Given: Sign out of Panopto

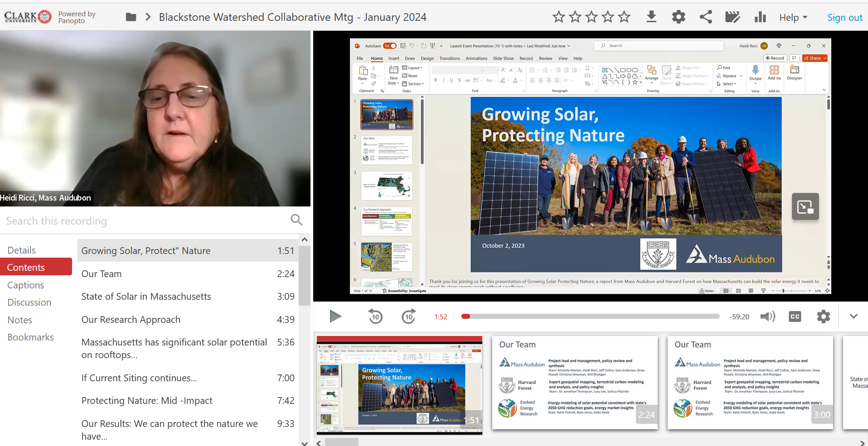Looking at the screenshot, I should (844, 18).
